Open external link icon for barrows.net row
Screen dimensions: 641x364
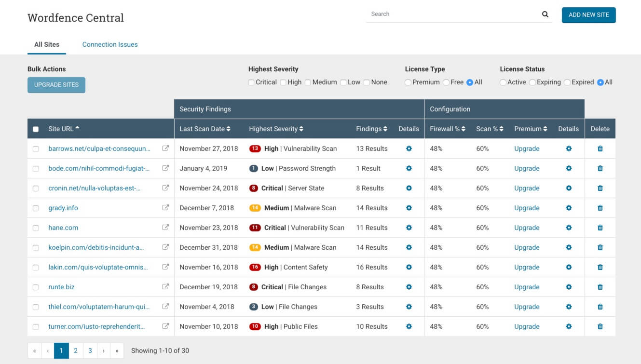(x=165, y=148)
